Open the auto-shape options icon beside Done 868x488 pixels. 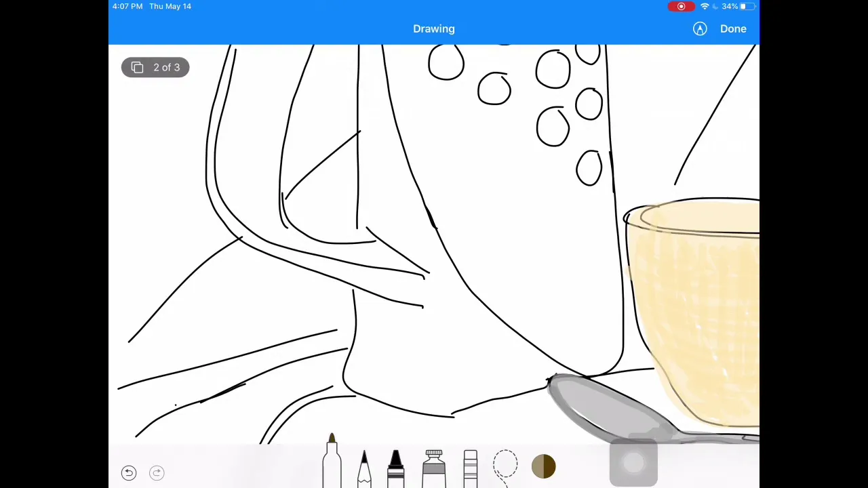point(700,29)
